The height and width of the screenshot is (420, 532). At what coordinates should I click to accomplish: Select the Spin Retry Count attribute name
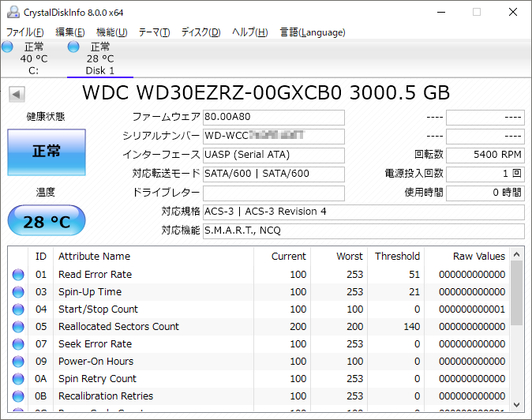[97, 379]
